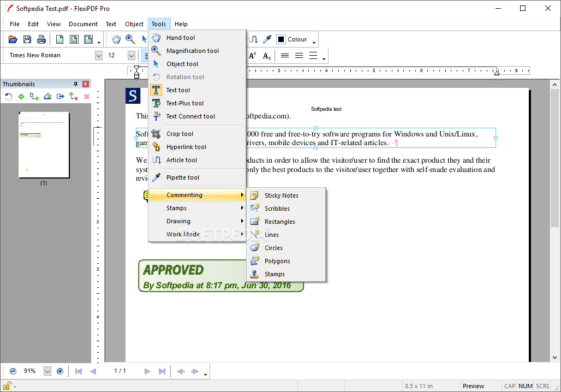Close the Thumbnails panel
561x392 pixels.
pos(86,84)
